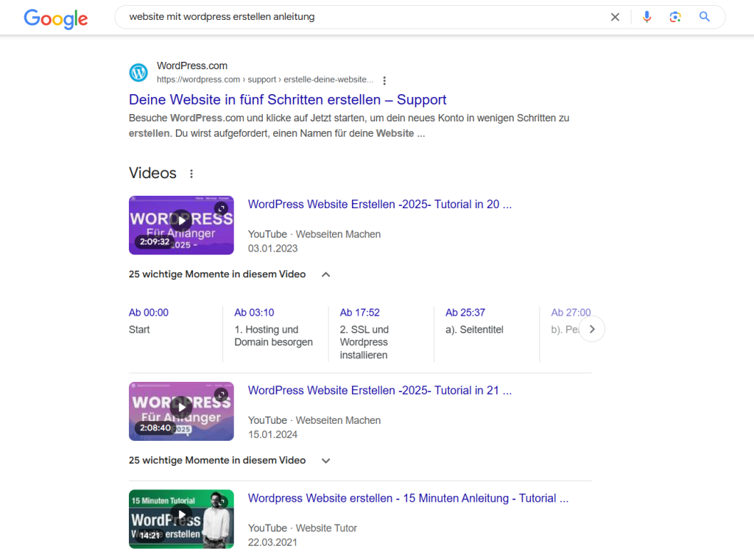
Task: Click into the Google search input field
Action: [361, 17]
